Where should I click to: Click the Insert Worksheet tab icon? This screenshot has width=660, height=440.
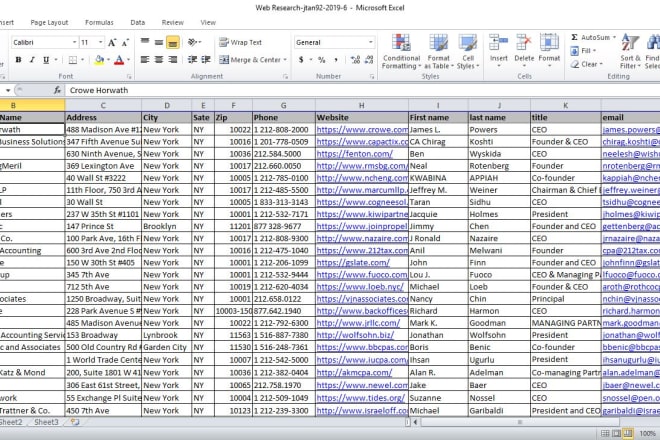point(75,422)
